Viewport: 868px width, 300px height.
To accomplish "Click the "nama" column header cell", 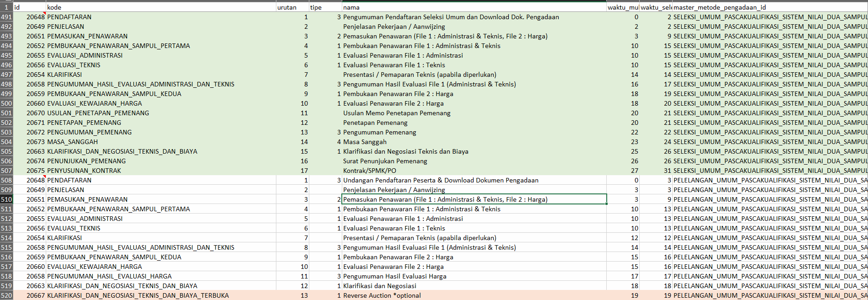I will pos(474,7).
